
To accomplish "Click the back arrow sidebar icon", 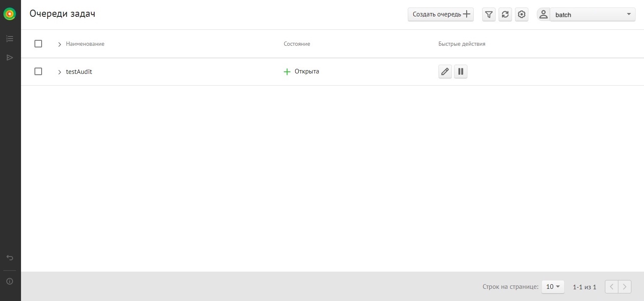I will tap(10, 258).
